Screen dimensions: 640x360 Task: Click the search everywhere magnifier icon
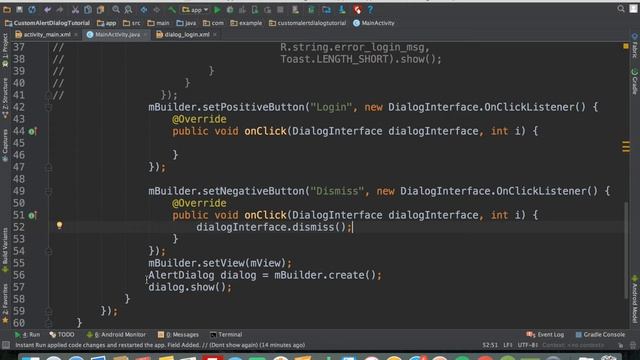621,9
